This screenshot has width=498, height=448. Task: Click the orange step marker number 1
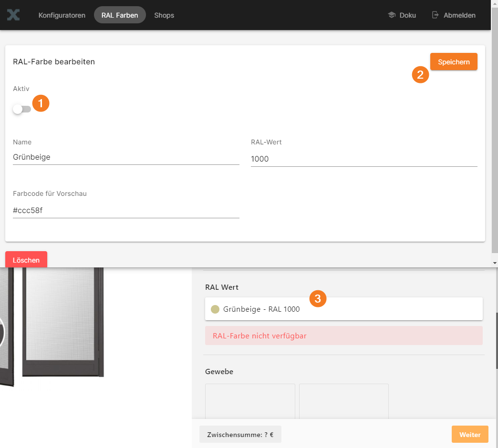[41, 103]
